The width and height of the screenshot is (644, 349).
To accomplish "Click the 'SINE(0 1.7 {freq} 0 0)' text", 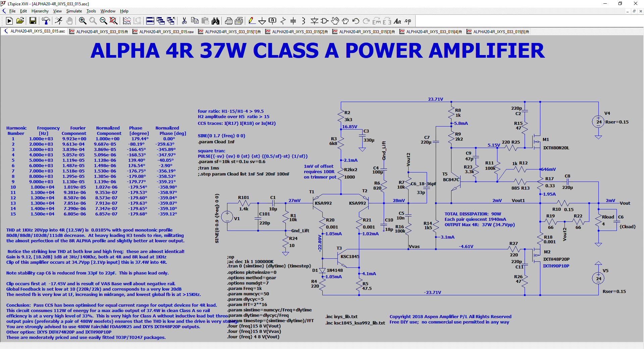I will tap(221, 136).
